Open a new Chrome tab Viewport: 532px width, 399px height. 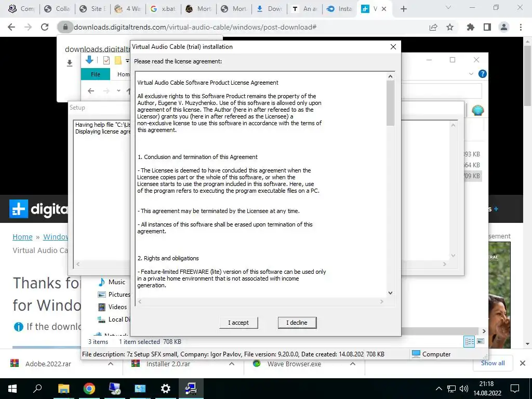point(403,9)
